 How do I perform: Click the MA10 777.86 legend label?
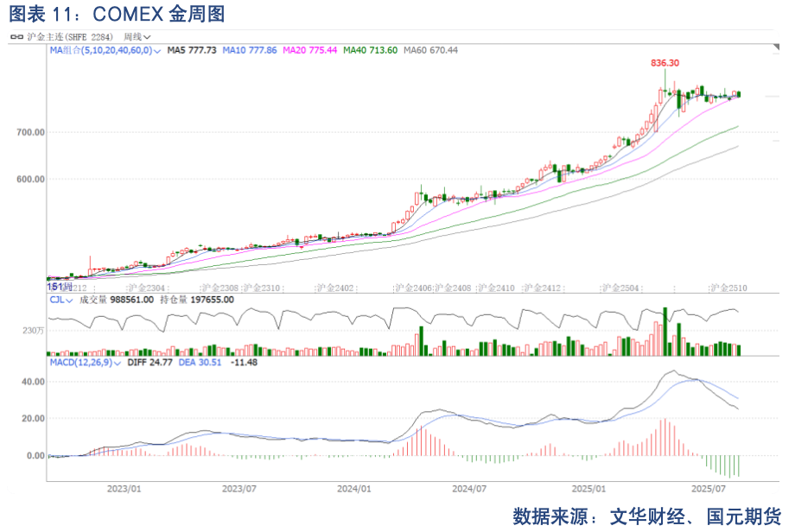pyautogui.click(x=249, y=51)
